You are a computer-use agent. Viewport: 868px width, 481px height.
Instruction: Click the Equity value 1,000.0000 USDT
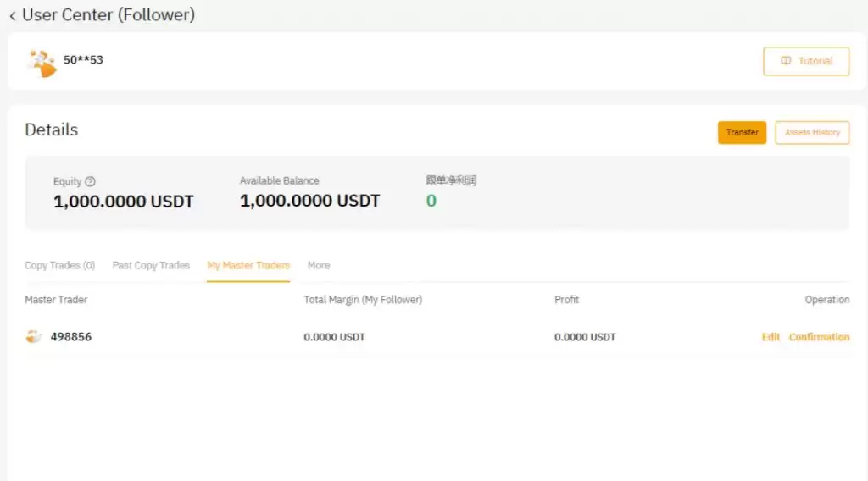click(x=124, y=202)
